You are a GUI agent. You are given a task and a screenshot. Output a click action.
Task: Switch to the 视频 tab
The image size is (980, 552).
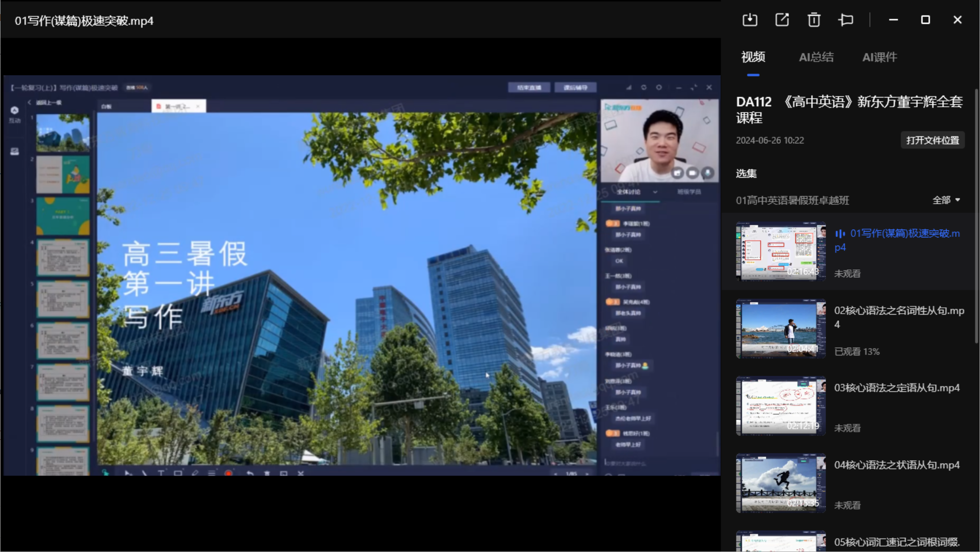[x=753, y=57]
